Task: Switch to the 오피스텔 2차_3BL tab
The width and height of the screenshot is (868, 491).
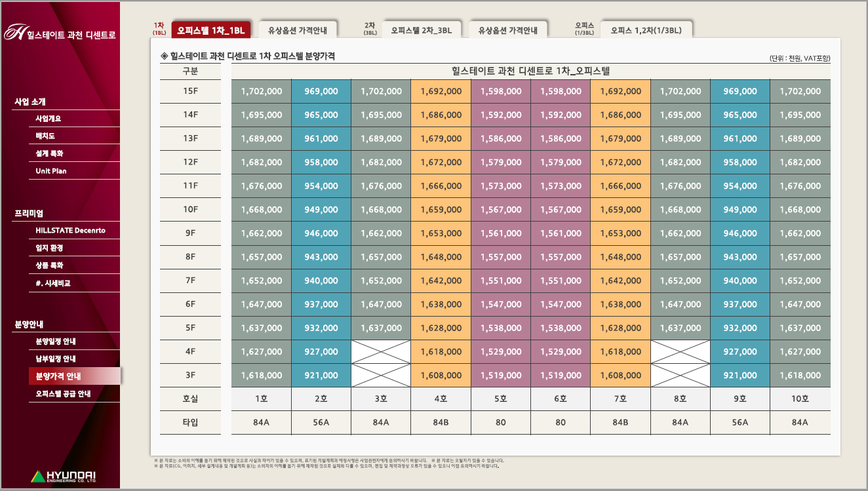Action: click(421, 30)
